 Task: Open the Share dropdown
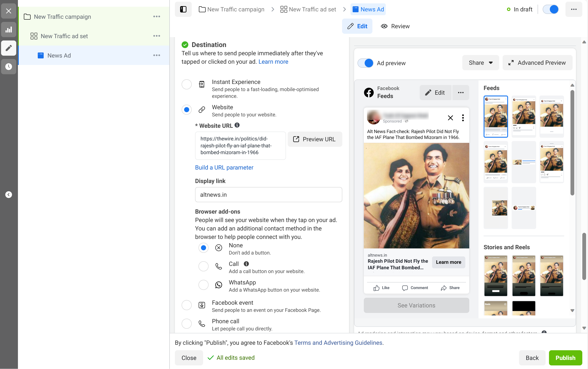pyautogui.click(x=481, y=63)
